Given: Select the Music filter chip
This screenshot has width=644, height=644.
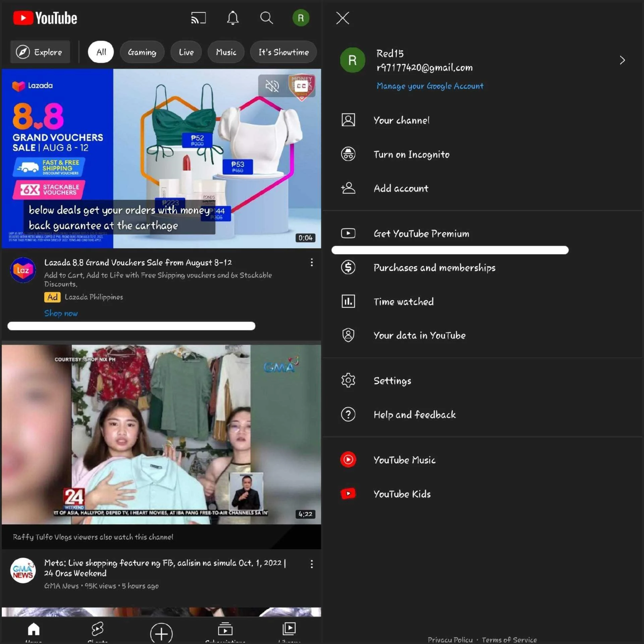Looking at the screenshot, I should coord(226,52).
